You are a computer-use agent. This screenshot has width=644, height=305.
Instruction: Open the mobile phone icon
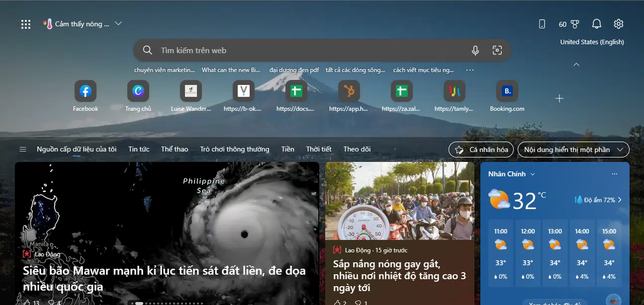click(542, 24)
